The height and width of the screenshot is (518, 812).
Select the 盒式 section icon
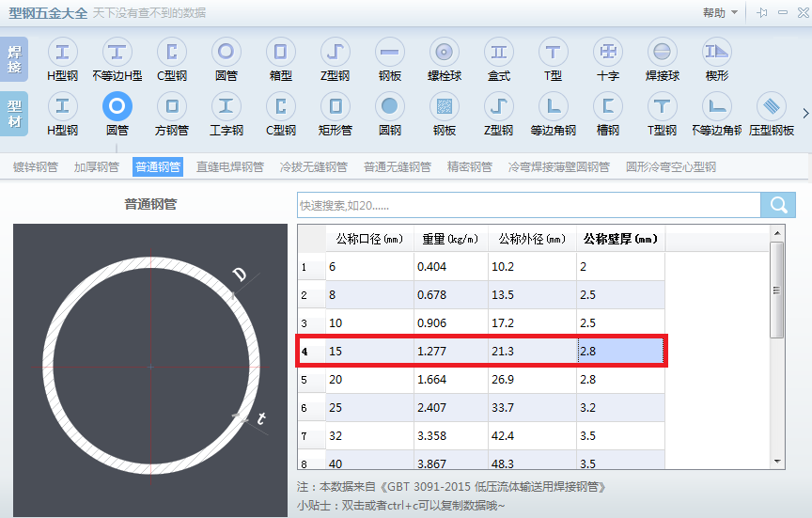coord(499,53)
